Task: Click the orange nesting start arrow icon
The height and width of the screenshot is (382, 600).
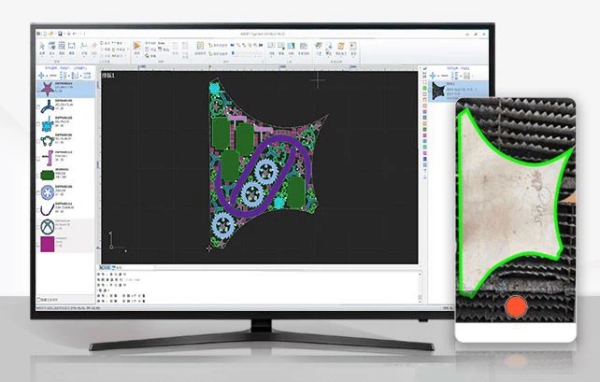Action: click(137, 46)
